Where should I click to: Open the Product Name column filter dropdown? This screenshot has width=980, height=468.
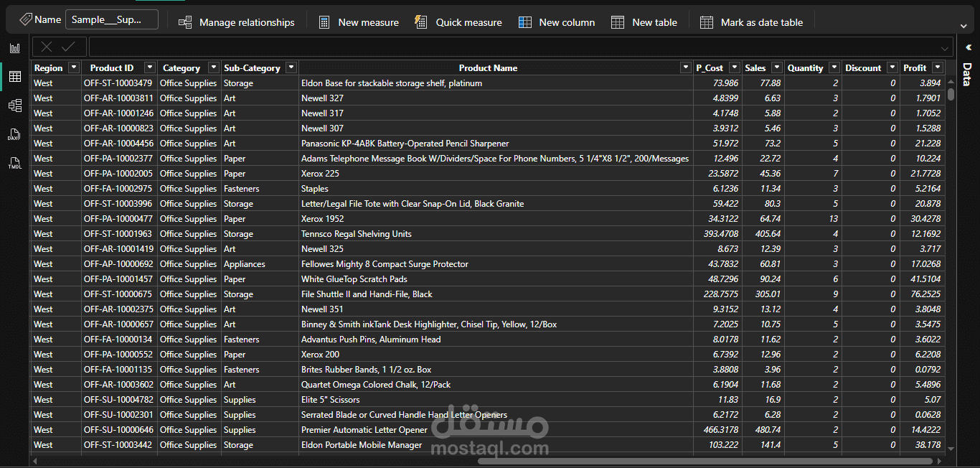[x=685, y=67]
